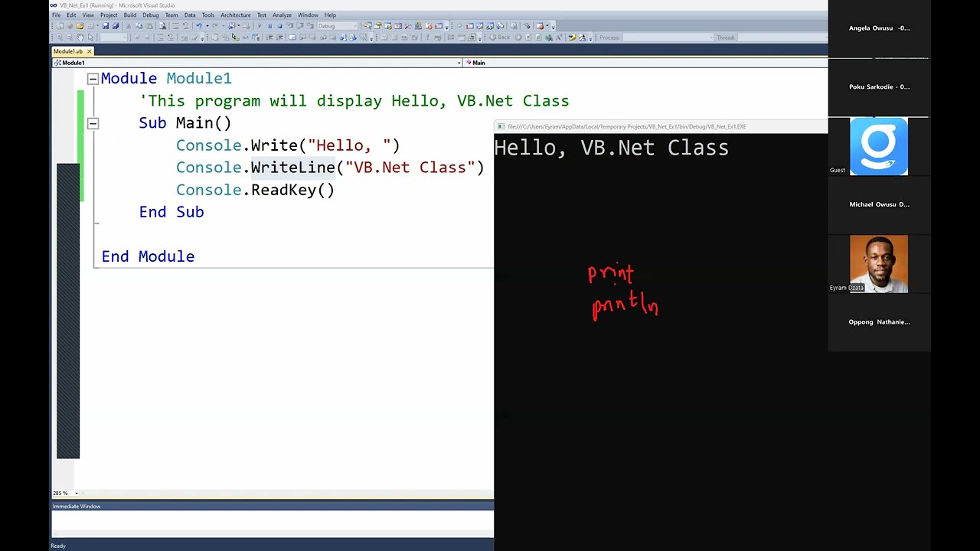Open the Main method dropdown
Viewport: 980px width, 551px height.
pyautogui.click(x=645, y=63)
